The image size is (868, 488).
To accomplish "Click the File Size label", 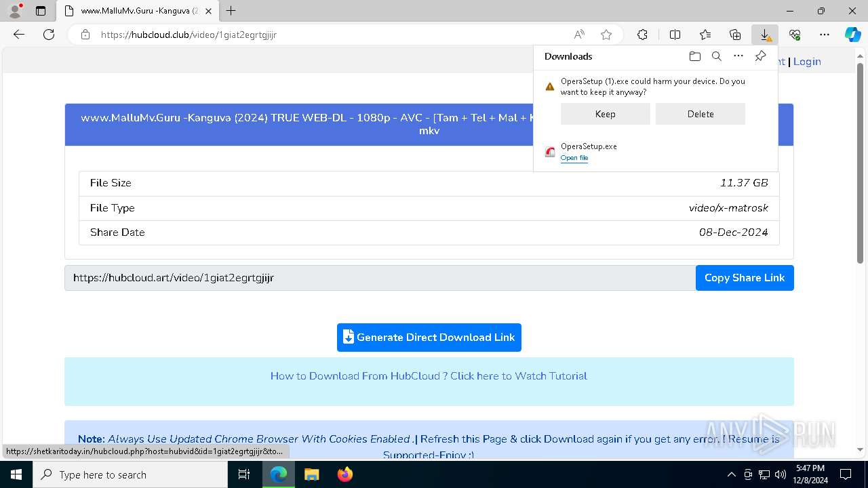I will click(x=111, y=183).
